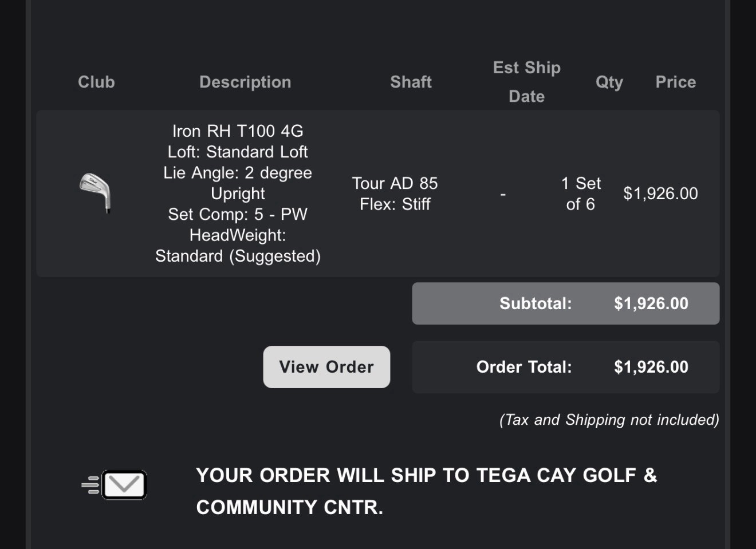Click the 1 Set of 6 quantity

point(581,193)
